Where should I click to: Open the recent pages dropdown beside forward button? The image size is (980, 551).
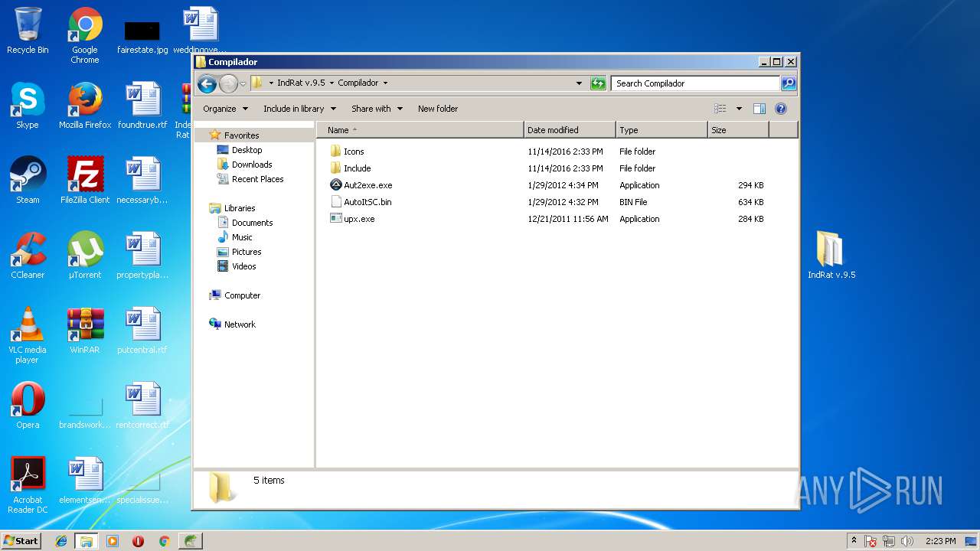tap(243, 83)
